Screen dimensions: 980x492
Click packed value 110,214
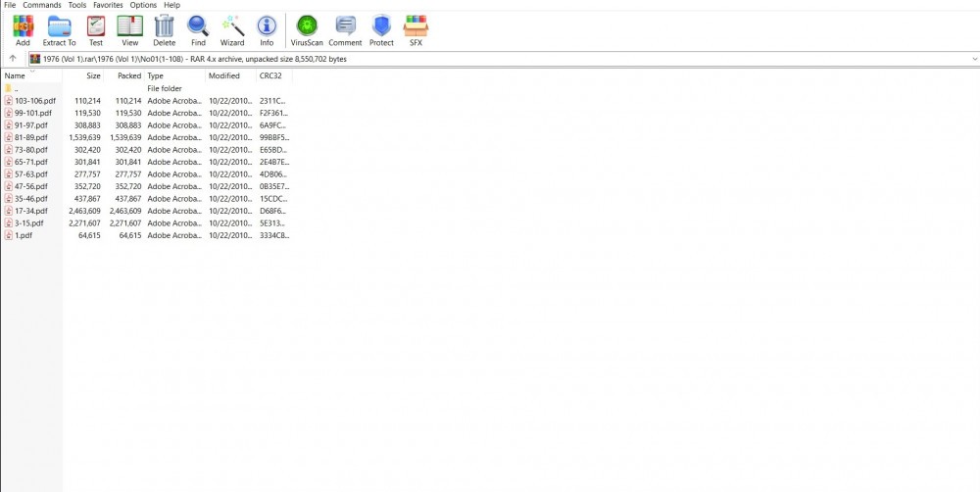pyautogui.click(x=128, y=101)
